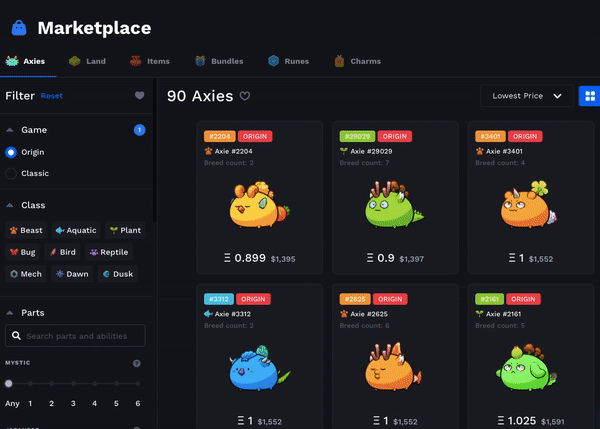Screen dimensions: 600x429
Task: Open Axie #2161 green creature image
Action: coord(527,368)
